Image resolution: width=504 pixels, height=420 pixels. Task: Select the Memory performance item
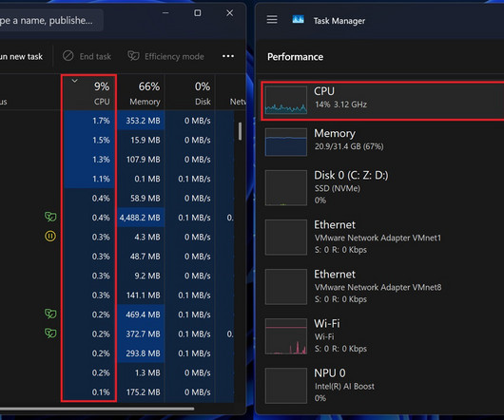pos(382,142)
